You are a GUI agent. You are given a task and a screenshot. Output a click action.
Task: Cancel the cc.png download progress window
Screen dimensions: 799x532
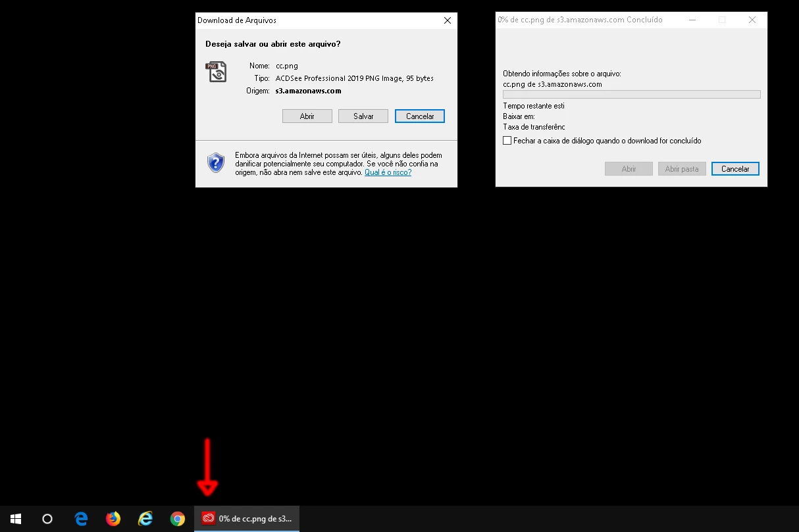[735, 169]
